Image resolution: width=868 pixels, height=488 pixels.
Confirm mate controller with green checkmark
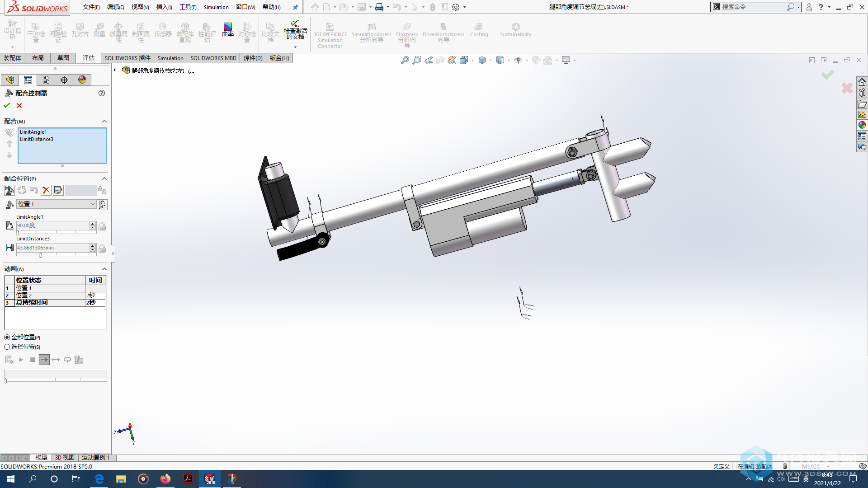click(7, 105)
